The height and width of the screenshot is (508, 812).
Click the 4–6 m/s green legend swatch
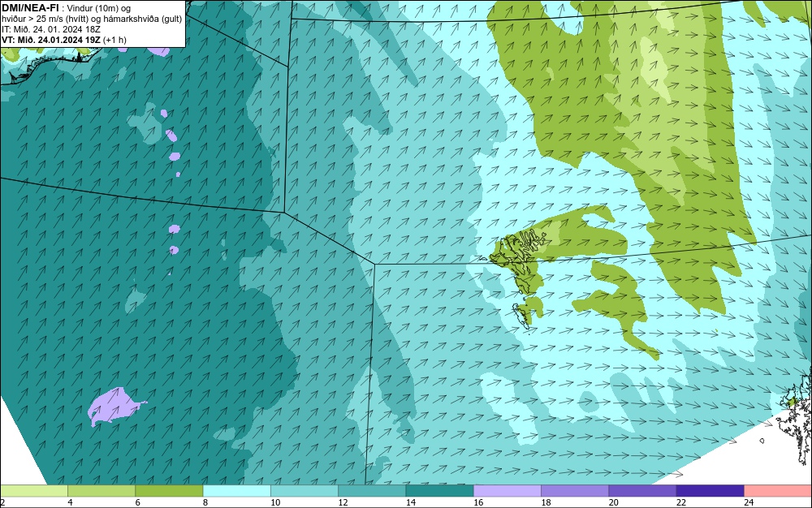[x=101, y=490]
